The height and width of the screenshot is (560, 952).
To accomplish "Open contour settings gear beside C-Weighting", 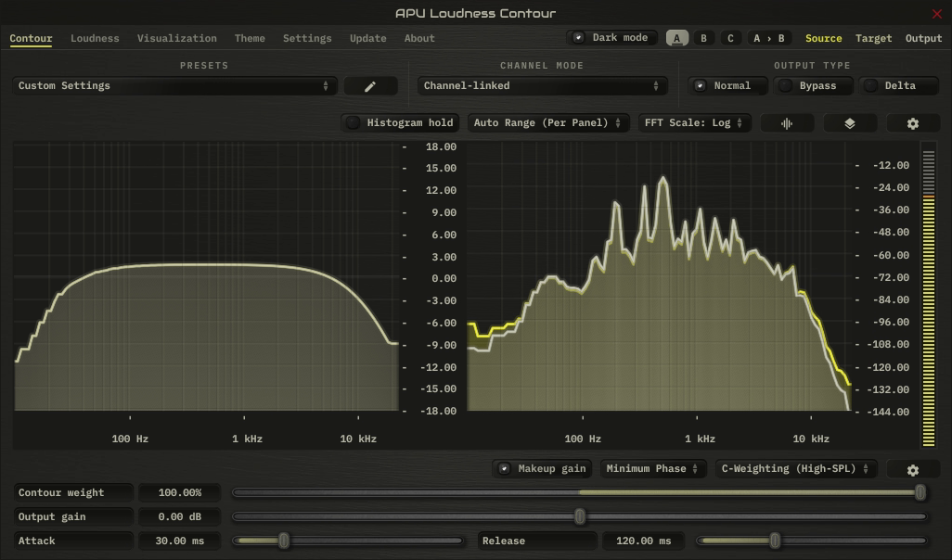I will coord(912,469).
